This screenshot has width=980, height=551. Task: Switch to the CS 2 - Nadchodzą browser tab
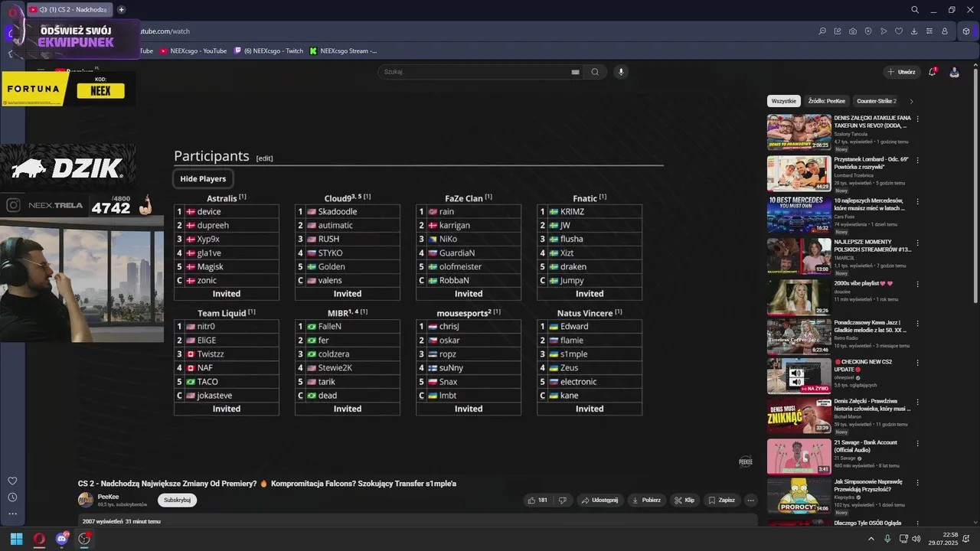(x=69, y=10)
